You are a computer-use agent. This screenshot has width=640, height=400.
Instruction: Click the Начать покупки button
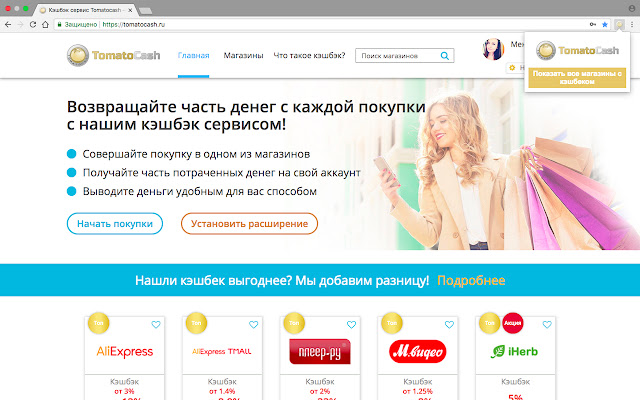tap(115, 224)
